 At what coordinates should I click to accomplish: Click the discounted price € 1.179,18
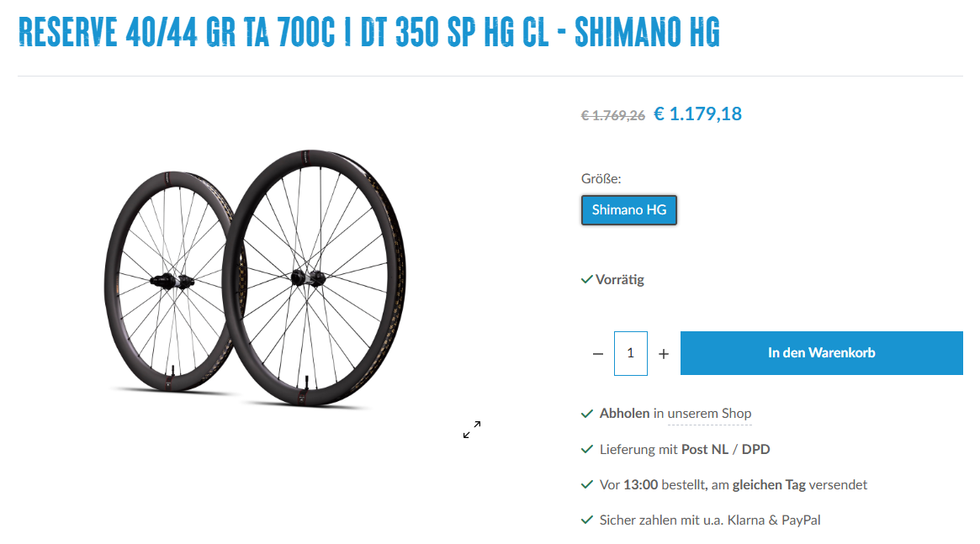pyautogui.click(x=697, y=114)
